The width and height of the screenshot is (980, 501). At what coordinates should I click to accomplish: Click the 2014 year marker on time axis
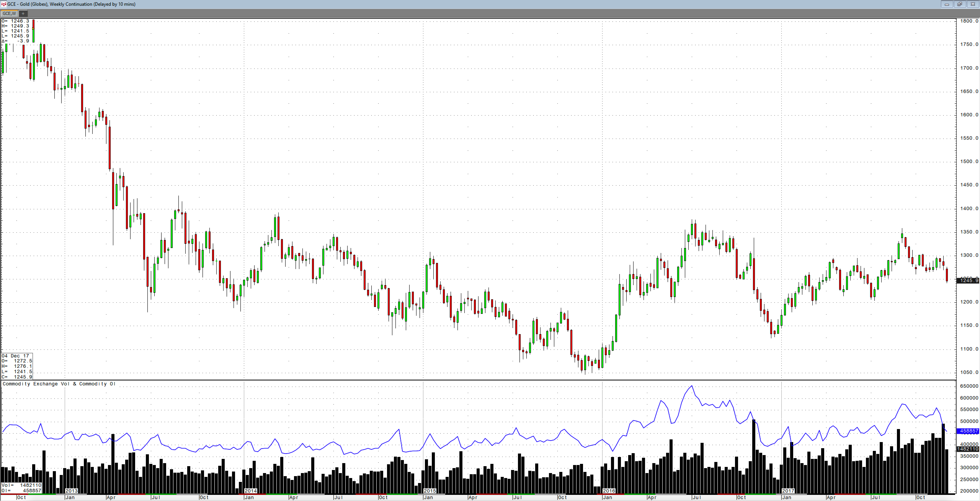click(x=250, y=491)
